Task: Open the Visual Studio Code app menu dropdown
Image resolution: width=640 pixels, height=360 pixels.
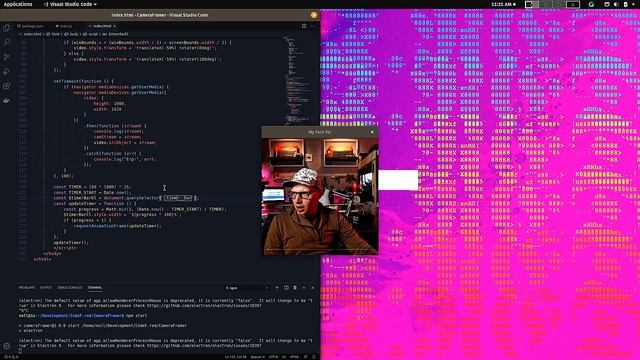Action: [70, 4]
